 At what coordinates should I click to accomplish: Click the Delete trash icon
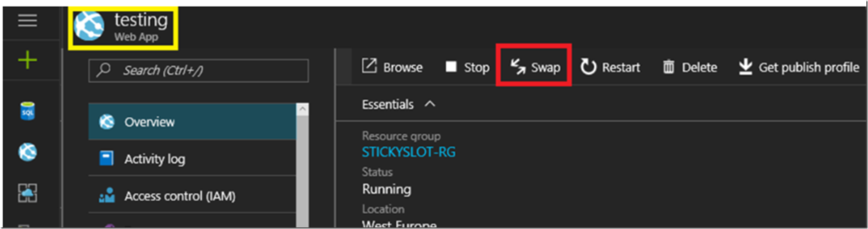pos(669,67)
